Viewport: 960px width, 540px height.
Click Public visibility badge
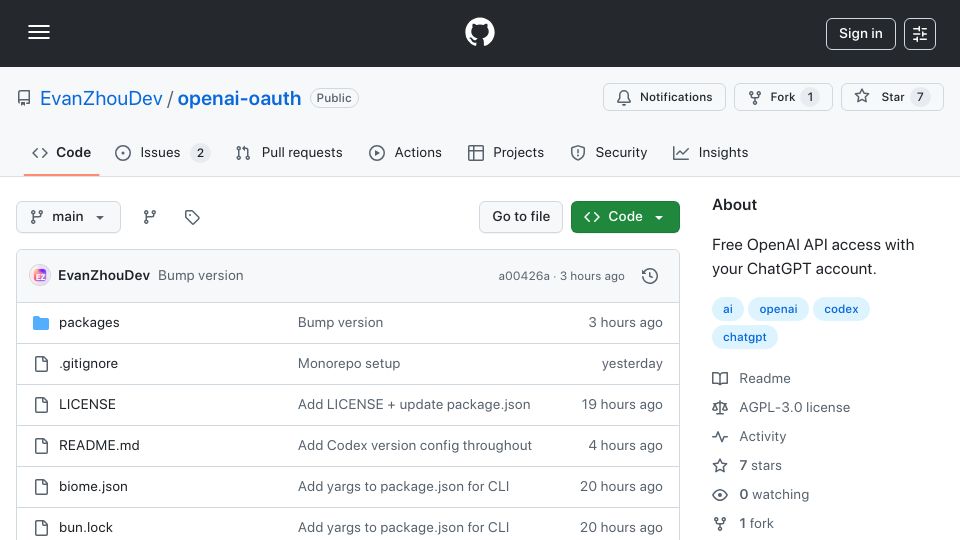coord(334,98)
